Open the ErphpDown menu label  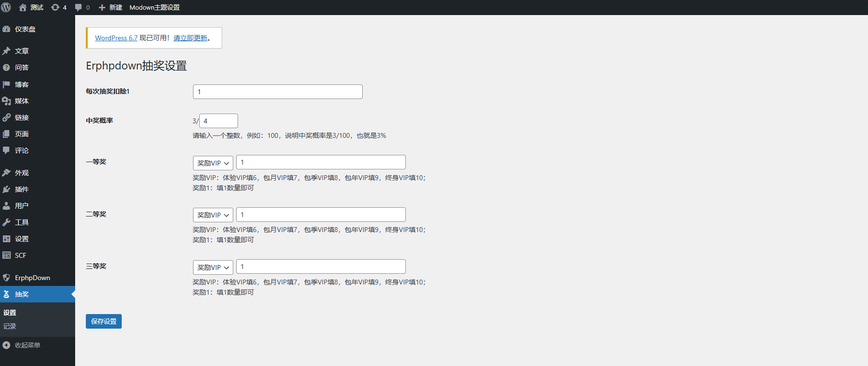click(32, 278)
